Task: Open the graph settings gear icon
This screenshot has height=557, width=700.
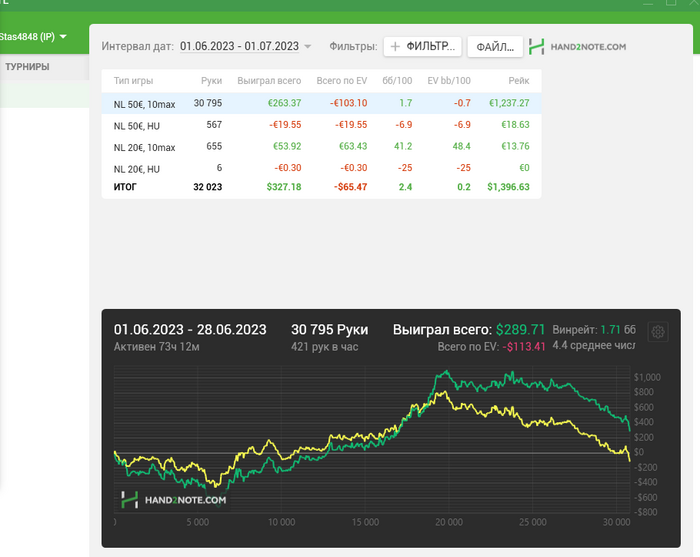Action: coord(658,332)
